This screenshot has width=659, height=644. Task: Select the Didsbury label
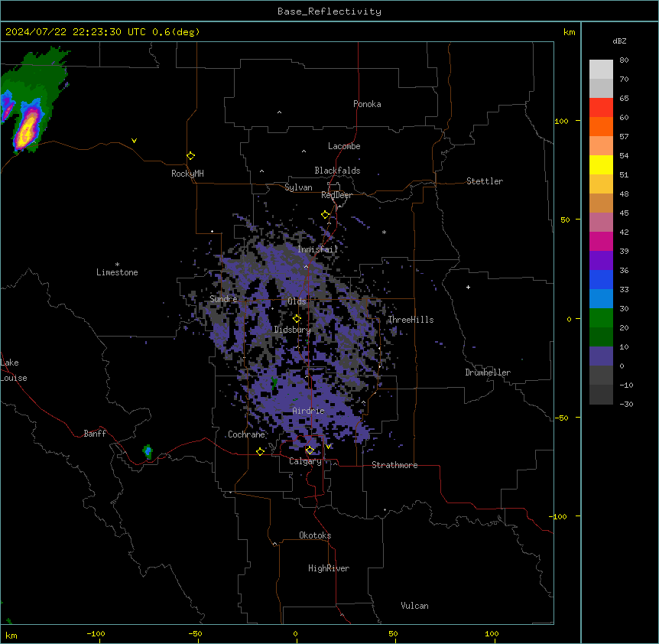293,330
